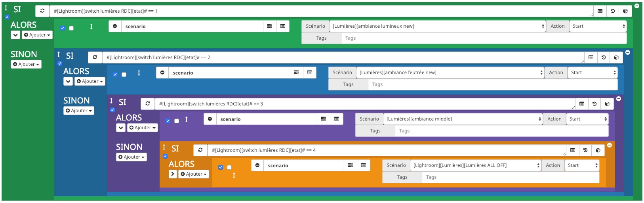Remove the outermost SI block with minus icon

[637, 6]
